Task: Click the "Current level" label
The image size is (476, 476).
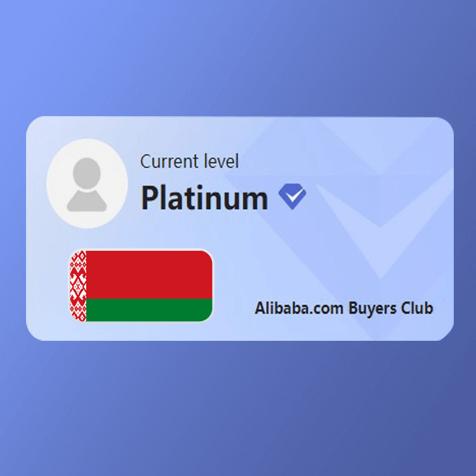Action: tap(189, 161)
